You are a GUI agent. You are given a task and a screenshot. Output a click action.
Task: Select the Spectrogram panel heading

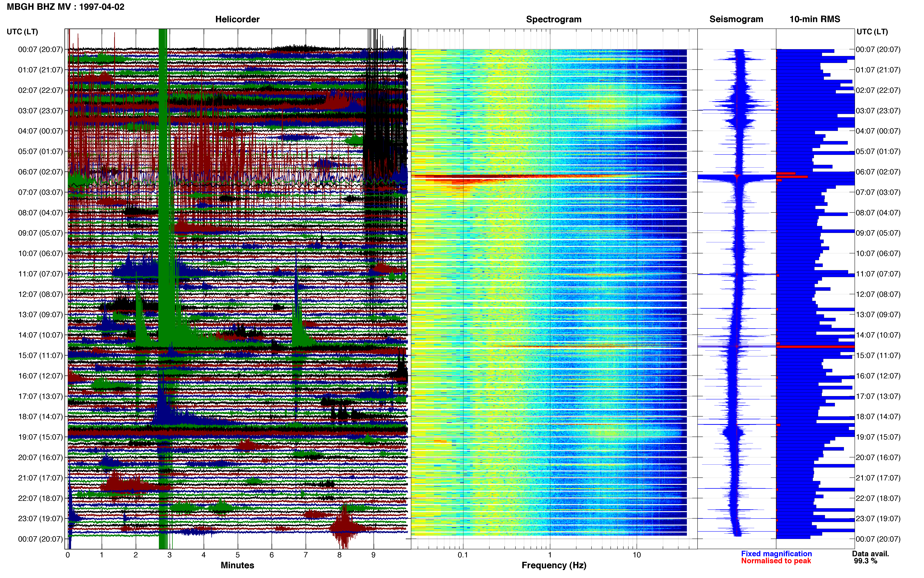[554, 19]
